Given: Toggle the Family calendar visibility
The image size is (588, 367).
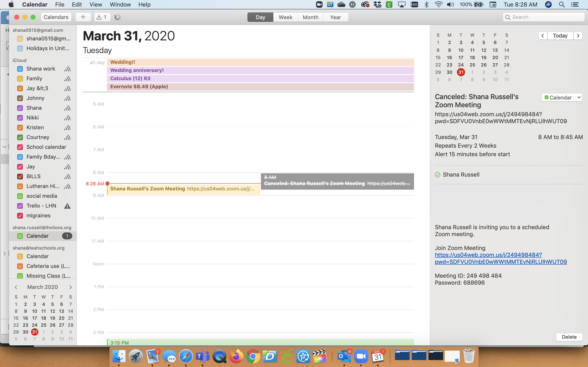Looking at the screenshot, I should (20, 78).
